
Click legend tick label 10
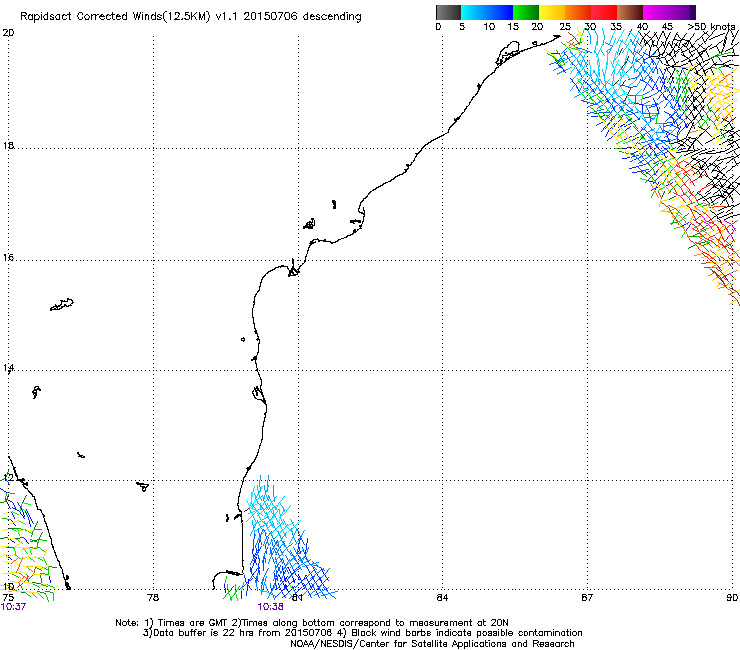click(489, 27)
